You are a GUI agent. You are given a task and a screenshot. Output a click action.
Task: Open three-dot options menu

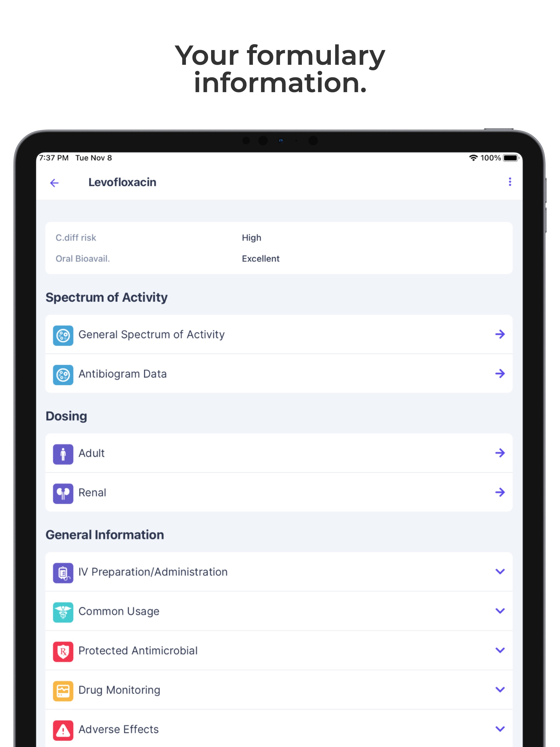tap(509, 181)
